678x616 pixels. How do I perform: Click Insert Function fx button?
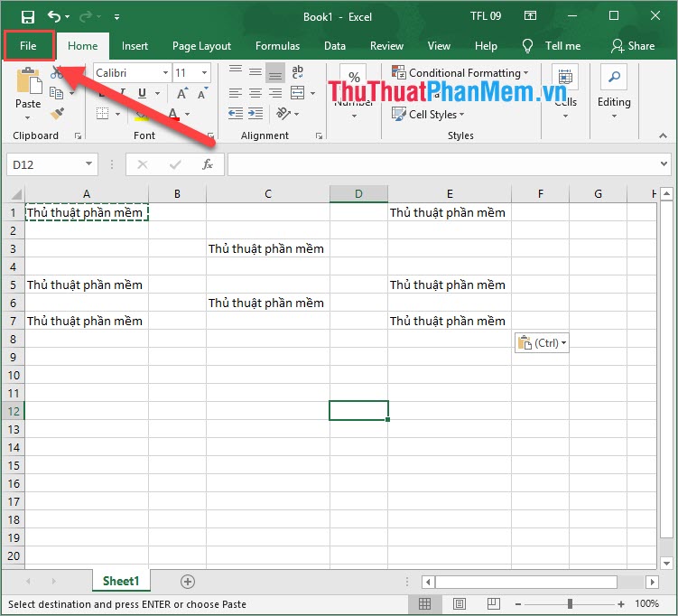(x=208, y=164)
